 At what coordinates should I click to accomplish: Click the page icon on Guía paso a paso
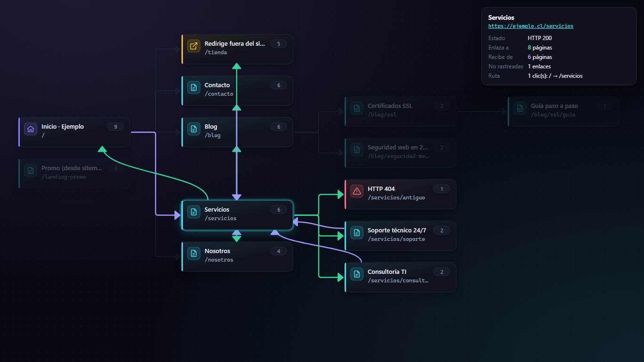point(520,108)
